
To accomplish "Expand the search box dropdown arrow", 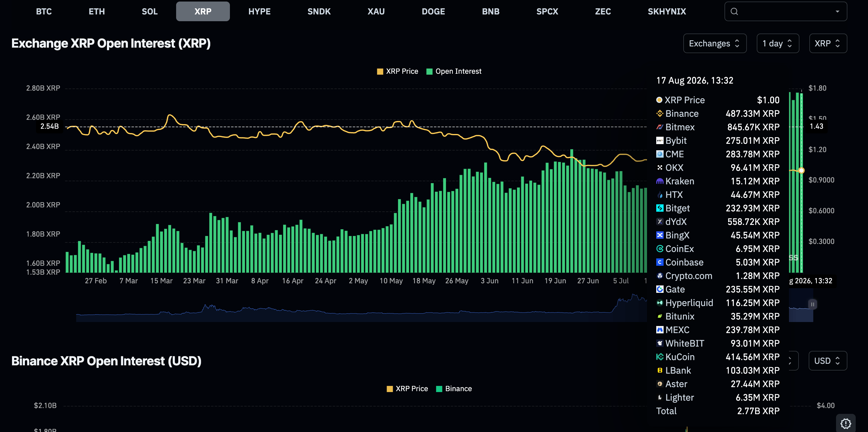I will click(837, 11).
